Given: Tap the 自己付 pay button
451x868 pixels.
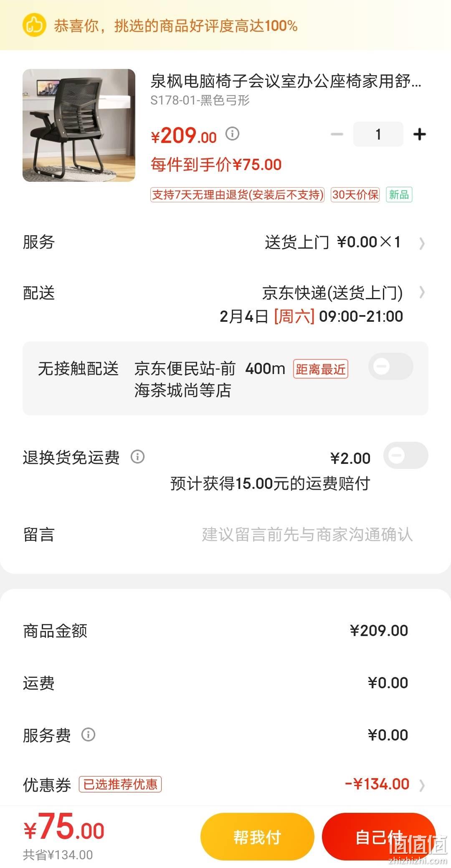Looking at the screenshot, I should click(x=379, y=836).
